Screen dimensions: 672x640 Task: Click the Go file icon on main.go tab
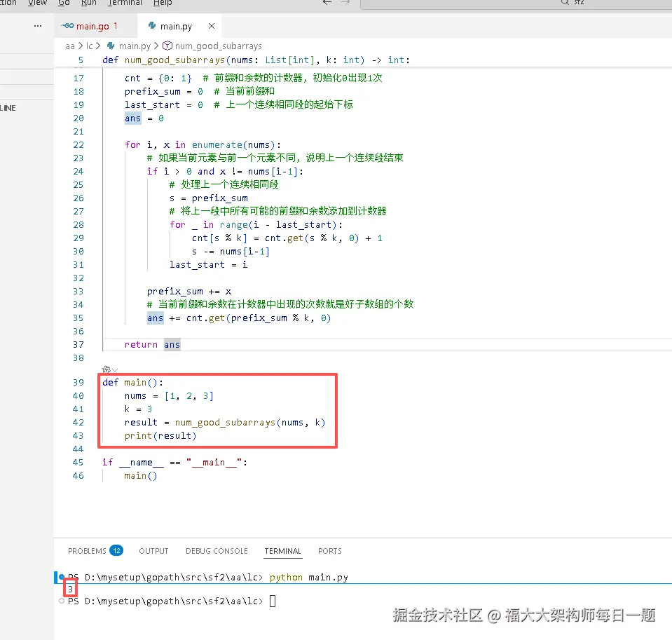[67, 26]
